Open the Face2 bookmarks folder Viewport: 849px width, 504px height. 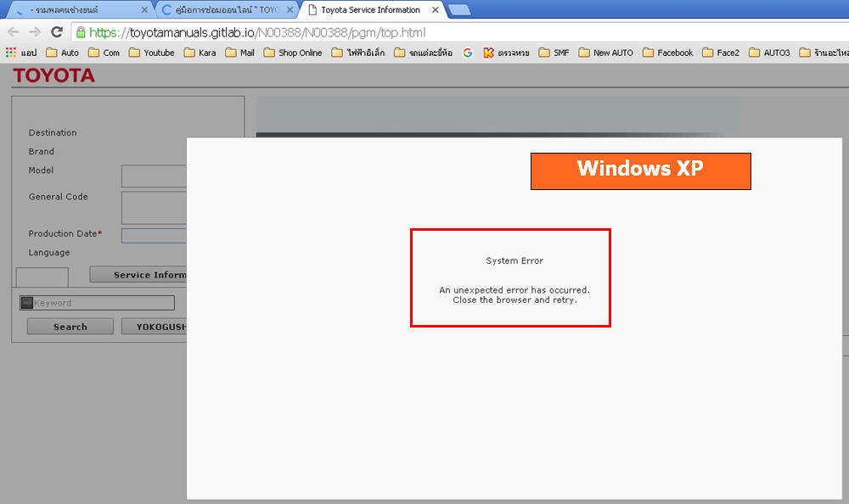pos(721,53)
